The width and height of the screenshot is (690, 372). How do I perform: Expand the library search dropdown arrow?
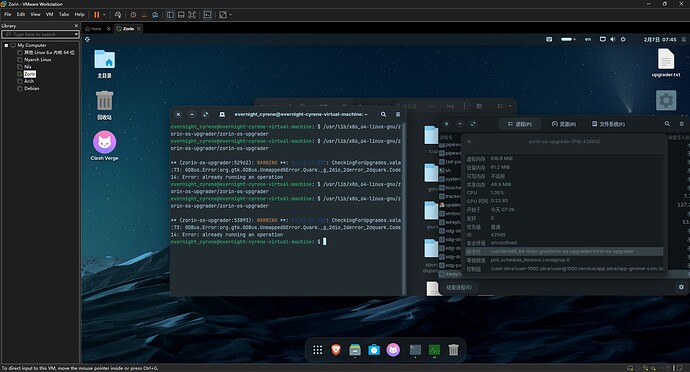tap(76, 34)
